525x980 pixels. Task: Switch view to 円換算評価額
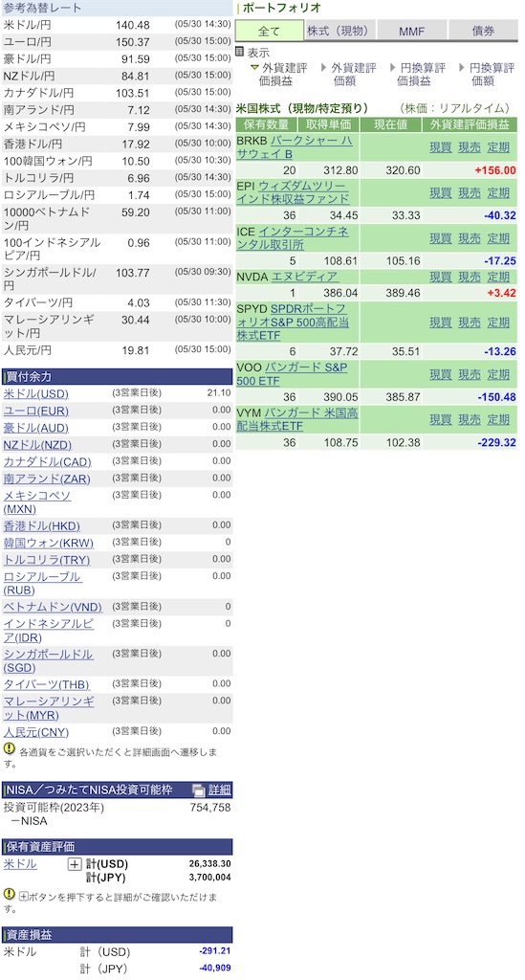pos(492,75)
